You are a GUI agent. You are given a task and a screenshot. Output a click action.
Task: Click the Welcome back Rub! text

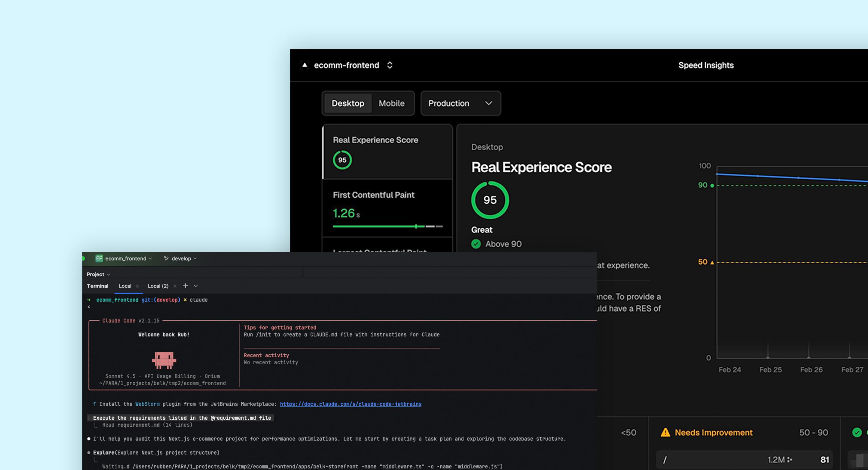tap(164, 334)
